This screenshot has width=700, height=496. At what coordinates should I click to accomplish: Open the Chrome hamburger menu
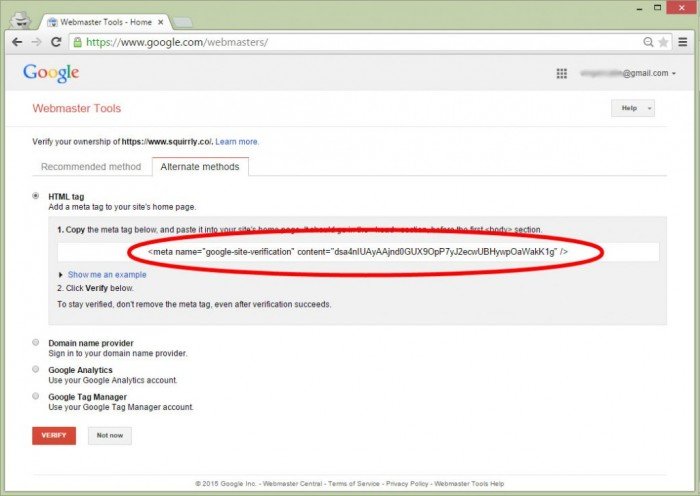[682, 43]
